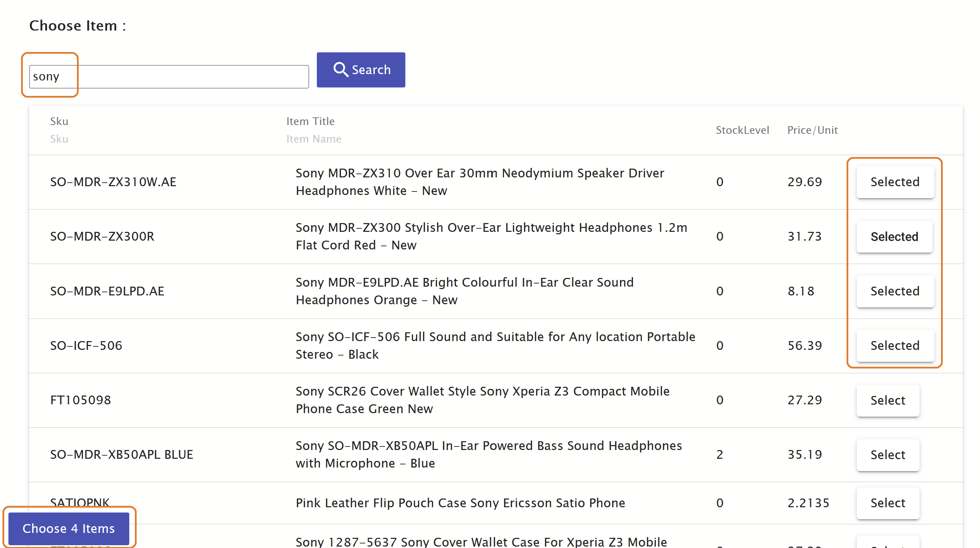980x548 pixels.
Task: Select the Pink Leather Flip Pouch Case
Action: pyautogui.click(x=888, y=503)
